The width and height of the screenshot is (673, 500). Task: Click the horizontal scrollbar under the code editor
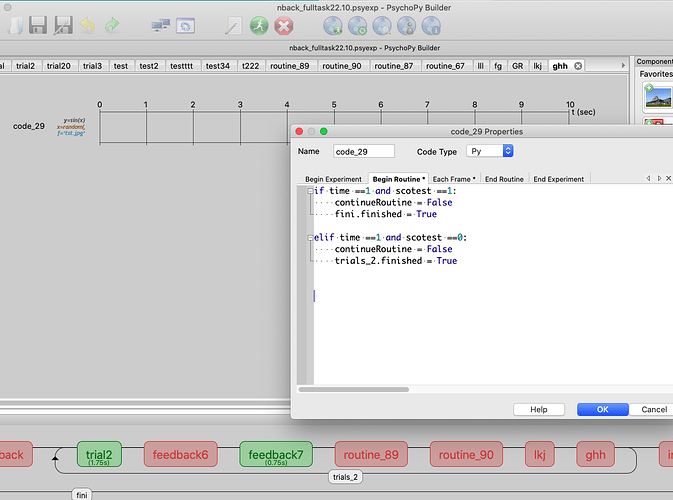tap(354, 390)
